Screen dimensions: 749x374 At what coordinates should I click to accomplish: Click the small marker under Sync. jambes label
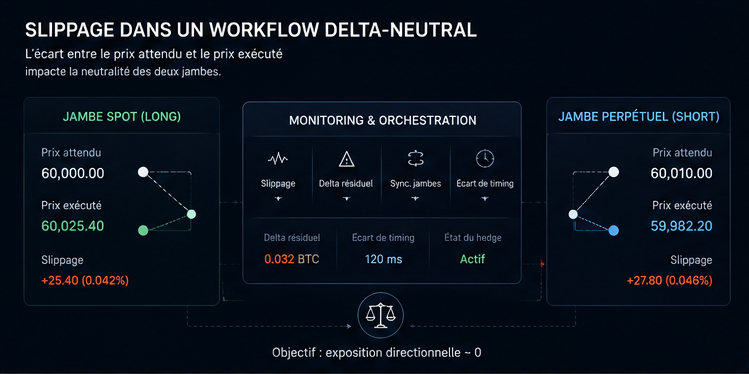(x=414, y=198)
